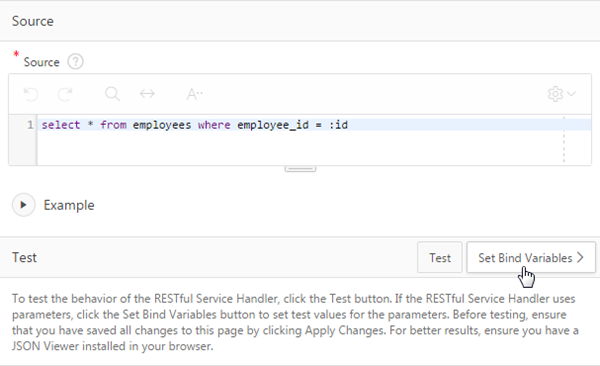Click the word employees in the SQL query

click(162, 125)
